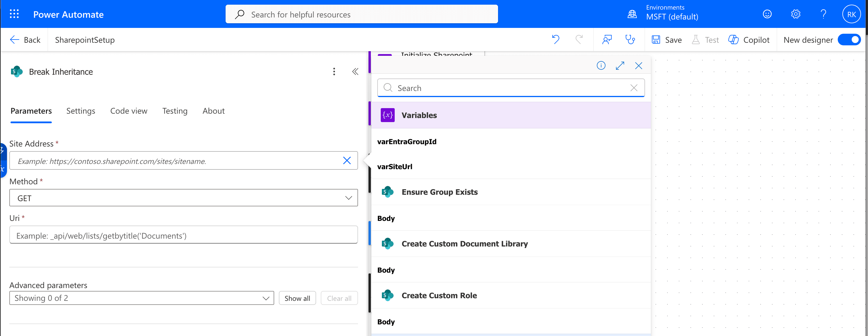Open the Environments picker globe icon
868x336 pixels.
[x=632, y=14]
